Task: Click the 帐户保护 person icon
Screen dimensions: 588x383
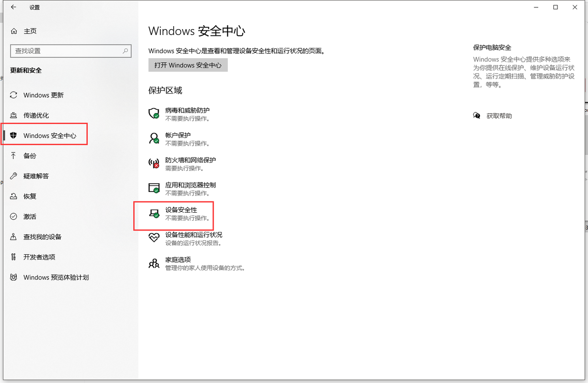Action: (154, 138)
